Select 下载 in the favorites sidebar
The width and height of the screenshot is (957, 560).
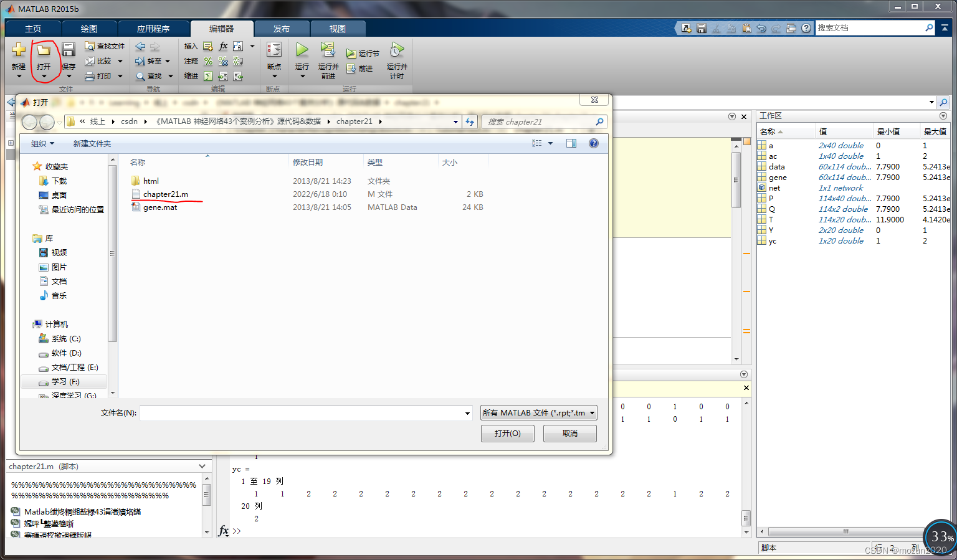tap(59, 181)
